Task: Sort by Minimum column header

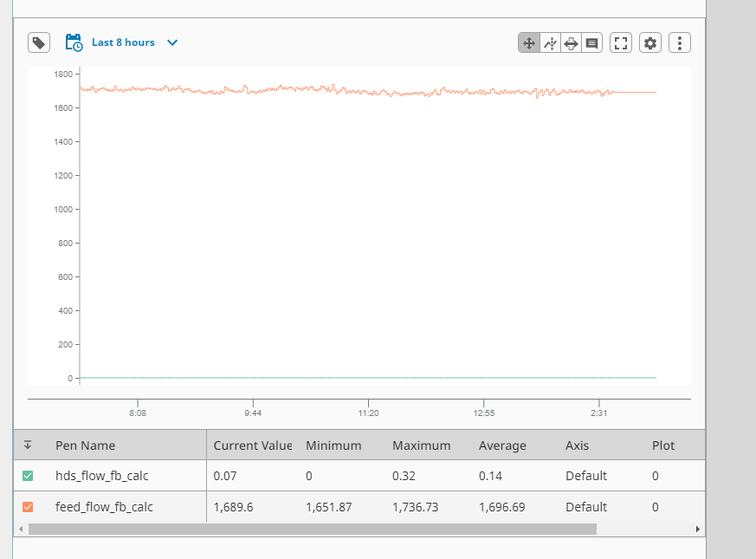Action: 333,445
